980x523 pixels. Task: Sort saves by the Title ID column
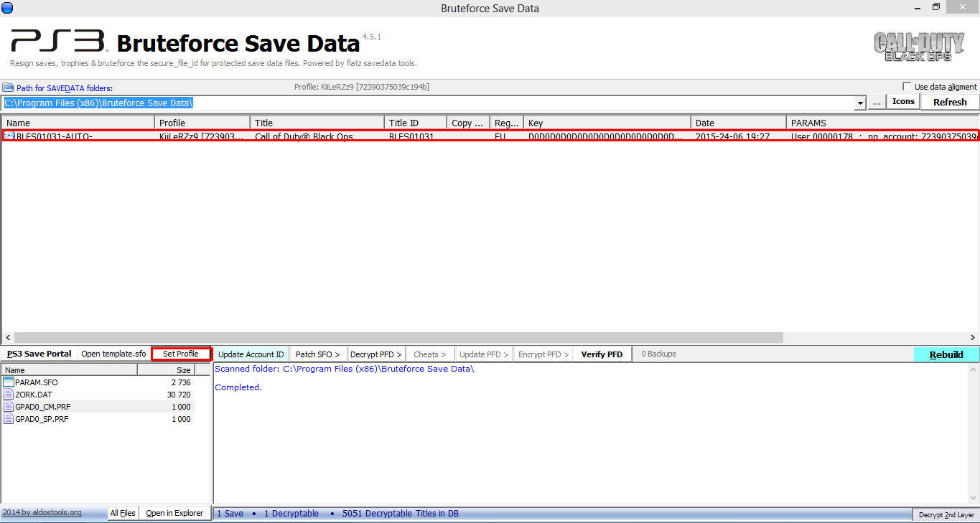point(416,123)
